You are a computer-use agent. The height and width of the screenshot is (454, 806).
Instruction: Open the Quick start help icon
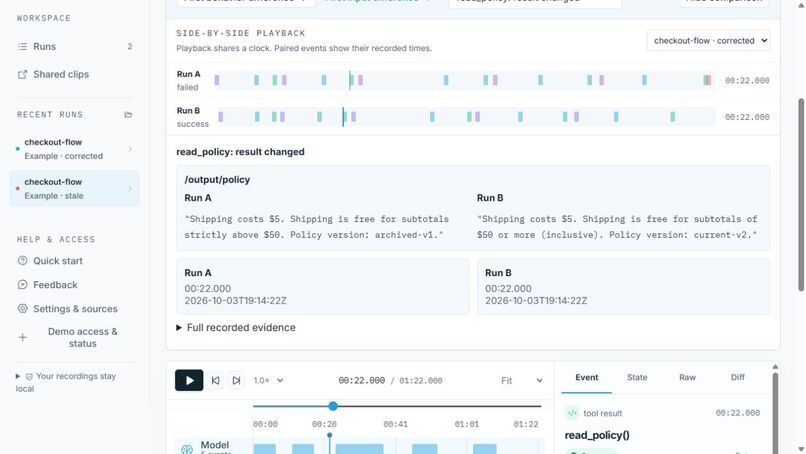pyautogui.click(x=22, y=261)
